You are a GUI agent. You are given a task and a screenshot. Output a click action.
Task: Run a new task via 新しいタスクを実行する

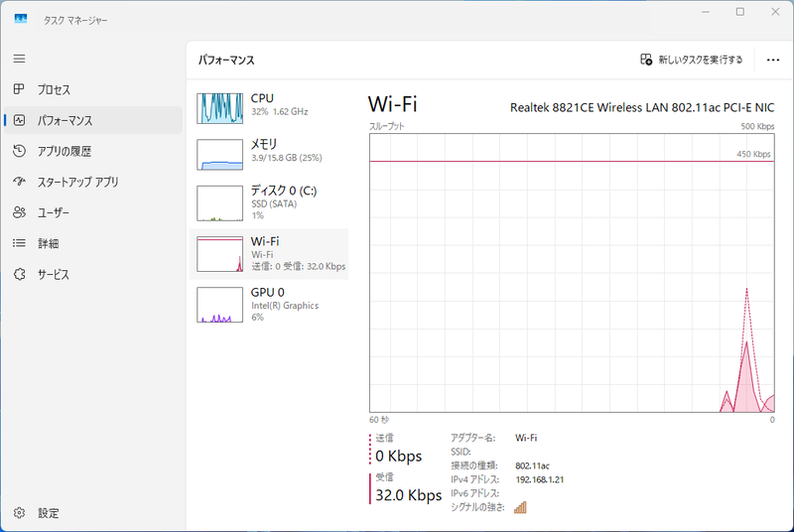tap(691, 60)
